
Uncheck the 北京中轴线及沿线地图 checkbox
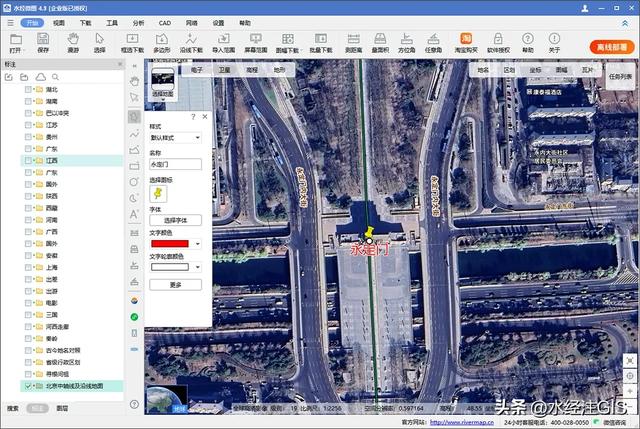coord(28,386)
